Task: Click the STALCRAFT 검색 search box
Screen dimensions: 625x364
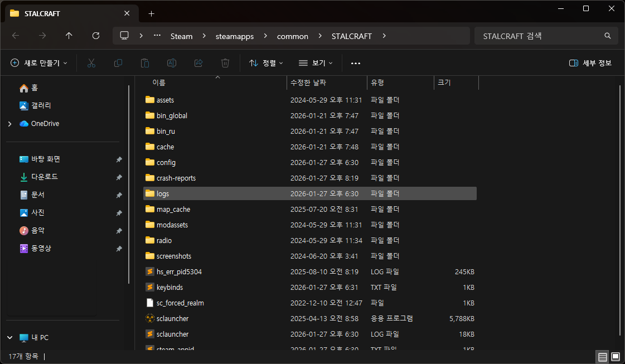Action: 540,36
